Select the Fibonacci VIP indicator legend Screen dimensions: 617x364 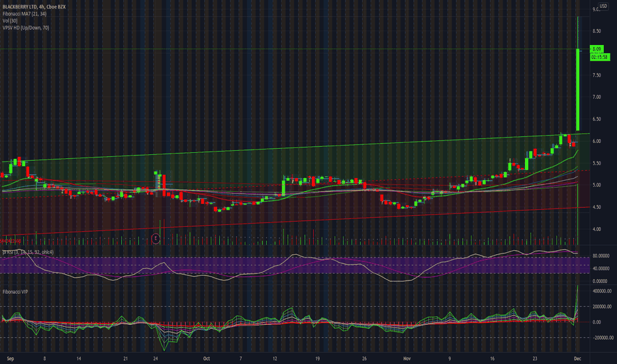pyautogui.click(x=15, y=292)
